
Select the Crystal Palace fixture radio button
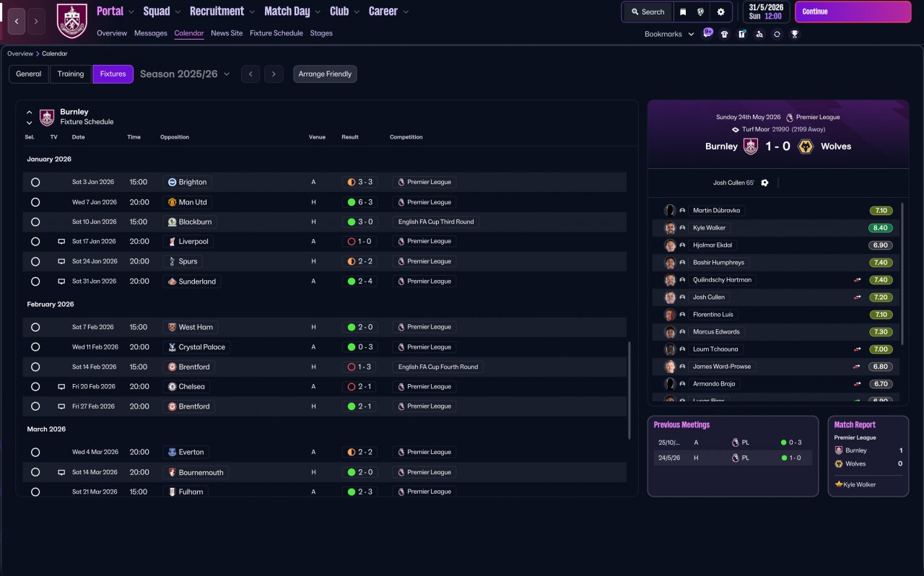[35, 347]
